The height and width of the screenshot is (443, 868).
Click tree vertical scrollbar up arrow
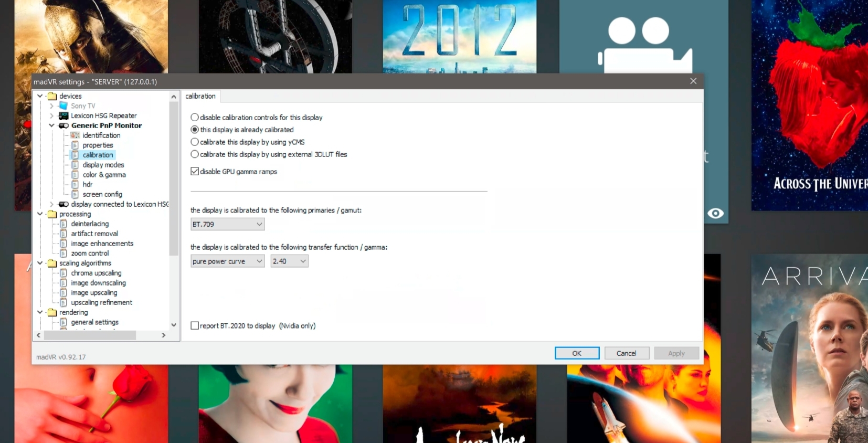(174, 97)
